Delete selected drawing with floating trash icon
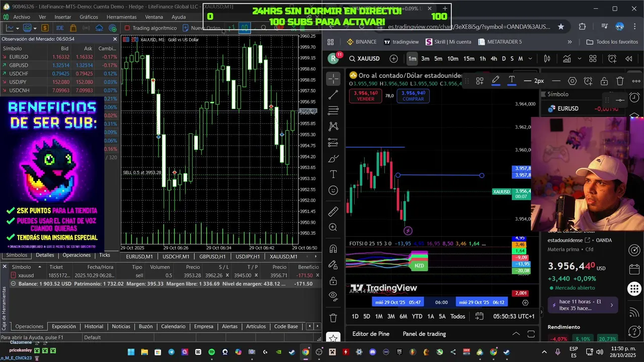 (x=620, y=81)
